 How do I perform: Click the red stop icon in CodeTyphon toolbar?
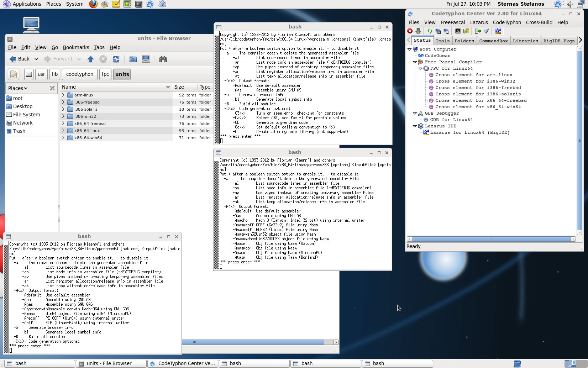pos(410,31)
